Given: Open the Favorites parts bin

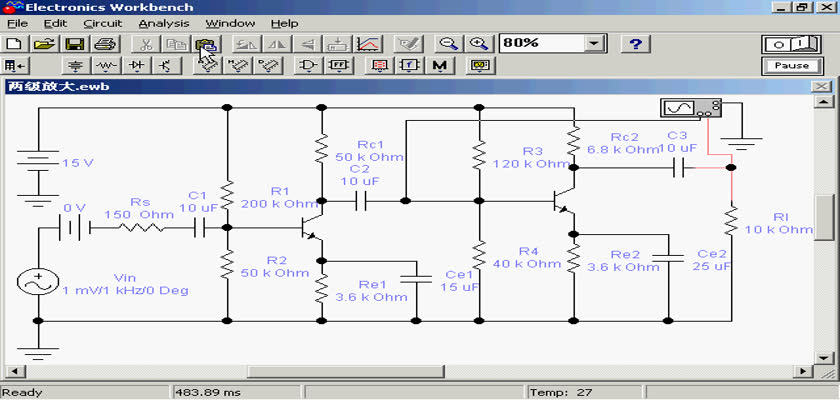Looking at the screenshot, I should click(14, 66).
